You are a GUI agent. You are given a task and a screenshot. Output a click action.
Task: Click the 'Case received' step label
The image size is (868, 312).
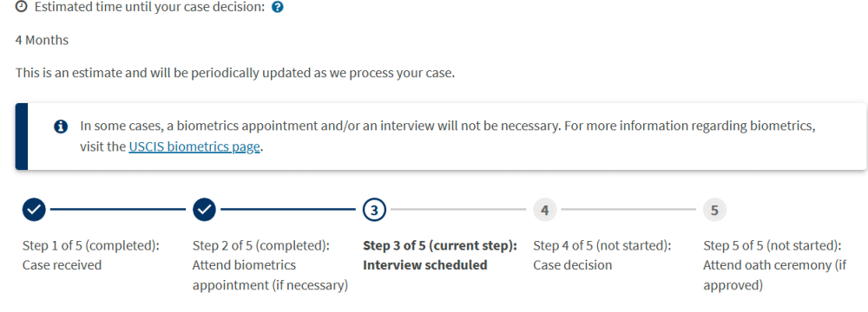pos(62,265)
